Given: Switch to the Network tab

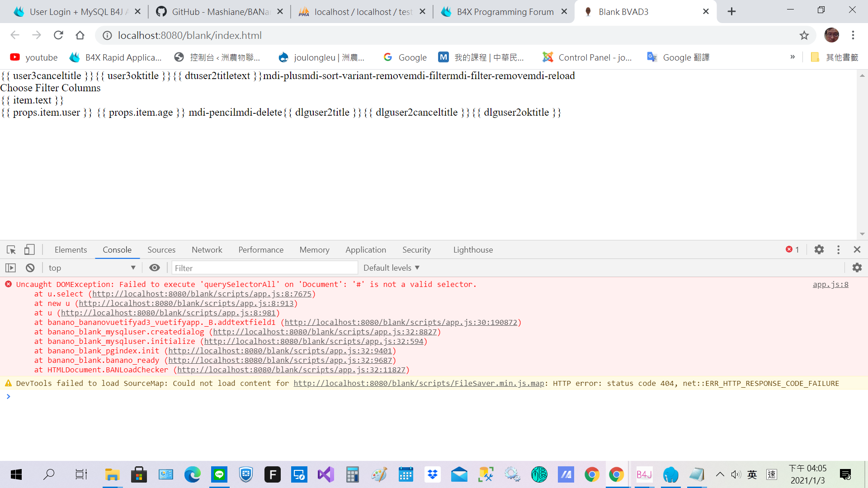Looking at the screenshot, I should (207, 250).
